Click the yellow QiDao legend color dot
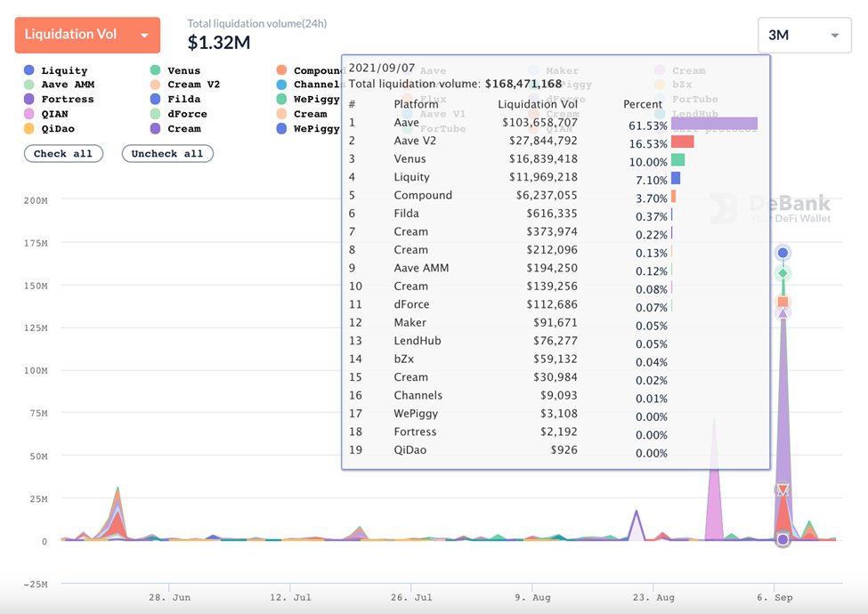This screenshot has height=614, width=868. [29, 128]
